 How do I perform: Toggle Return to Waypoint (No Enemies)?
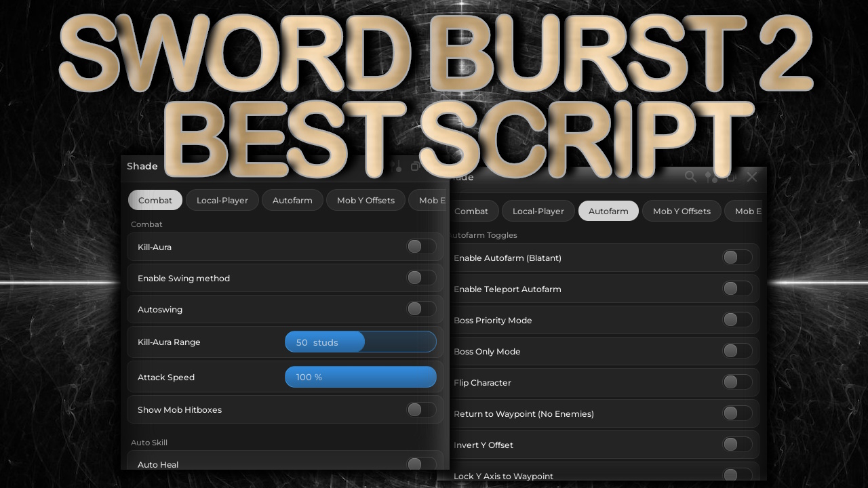[x=736, y=413]
